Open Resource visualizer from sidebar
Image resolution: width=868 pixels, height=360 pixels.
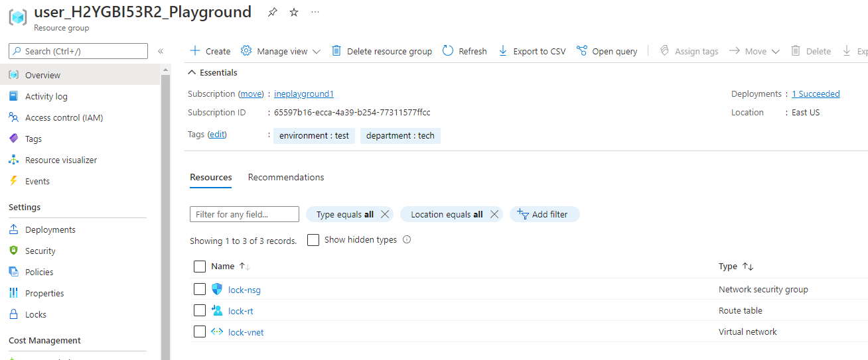point(60,160)
